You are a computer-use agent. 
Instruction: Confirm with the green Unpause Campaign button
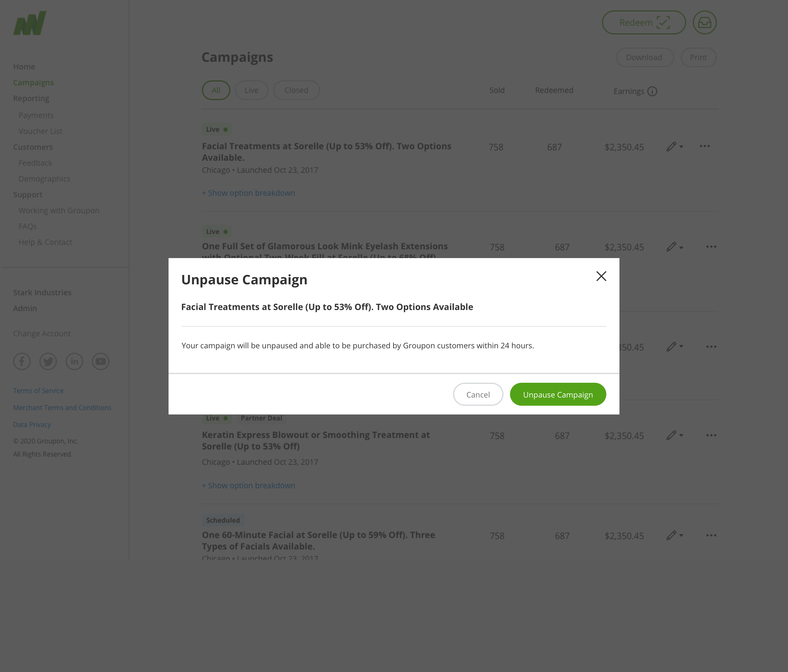558,394
